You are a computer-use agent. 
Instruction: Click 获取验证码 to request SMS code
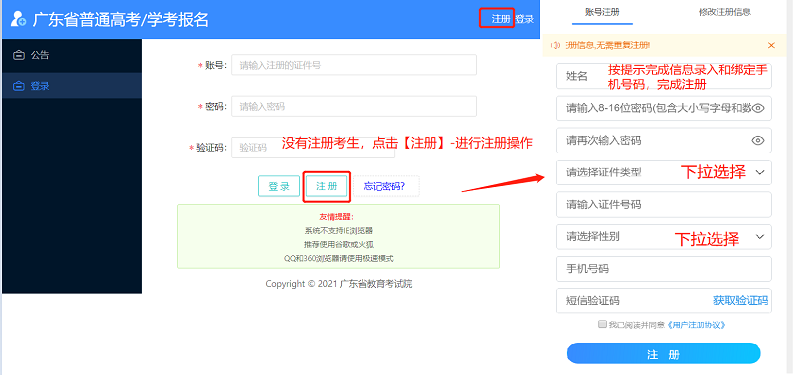[x=740, y=301]
